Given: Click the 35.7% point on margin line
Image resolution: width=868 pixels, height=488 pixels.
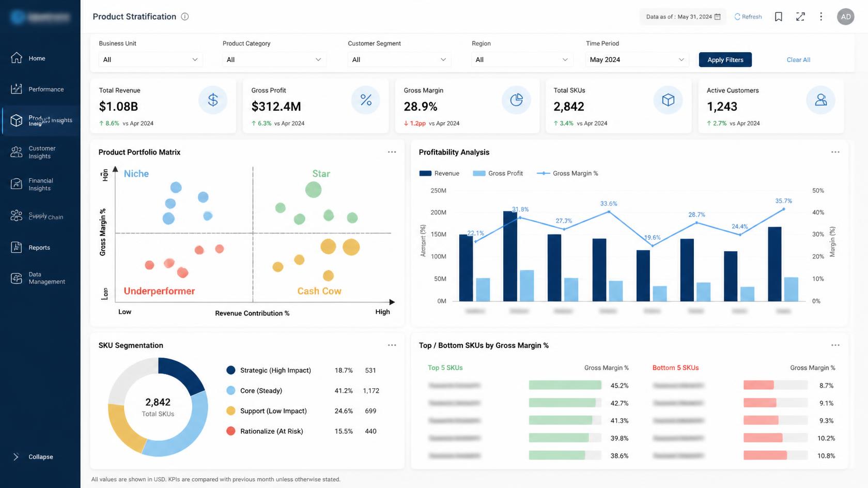Looking at the screenshot, I should coord(783,209).
